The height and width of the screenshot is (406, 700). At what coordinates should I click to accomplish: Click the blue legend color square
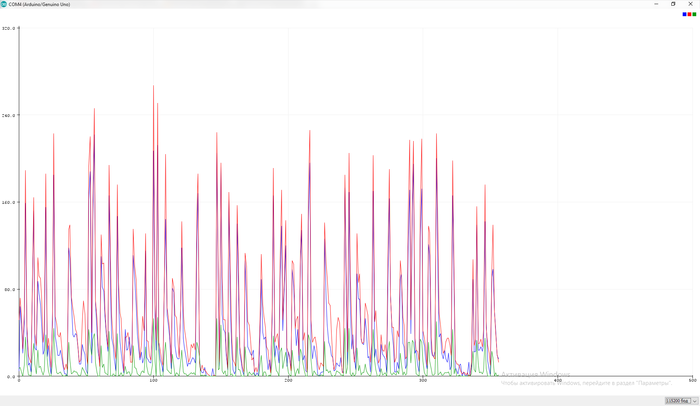[685, 14]
